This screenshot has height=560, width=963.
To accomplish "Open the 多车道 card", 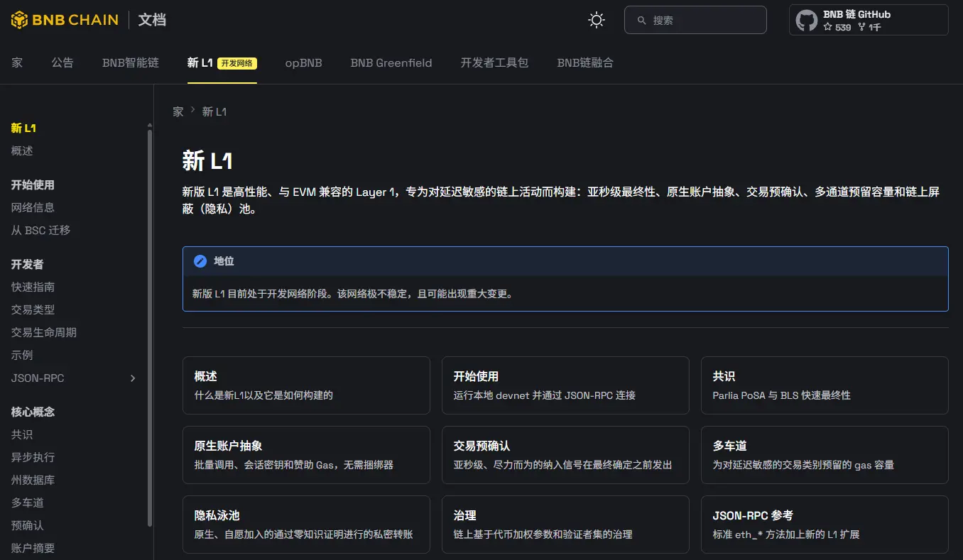I will [825, 455].
